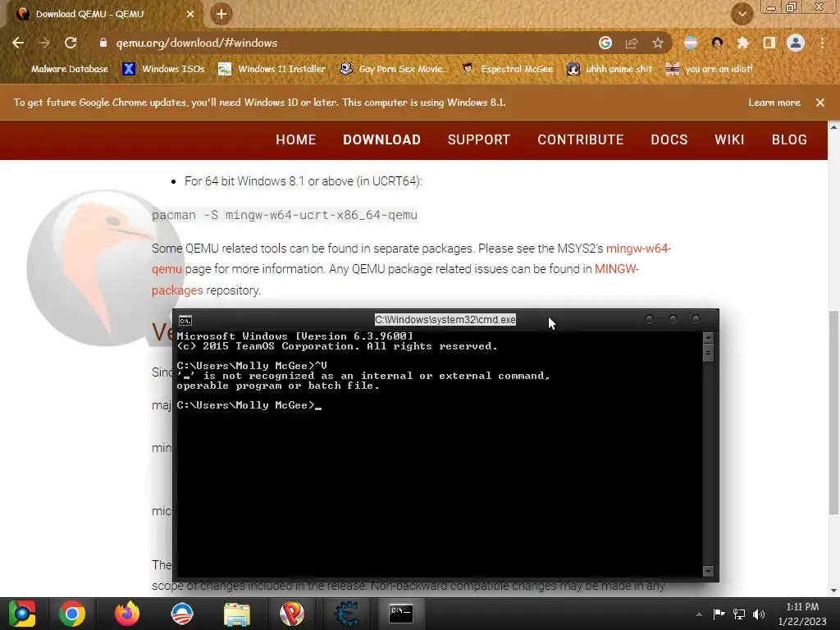Viewport: 840px width, 630px height.
Task: Open the Windows 11 Installer bookmark
Action: 272,69
